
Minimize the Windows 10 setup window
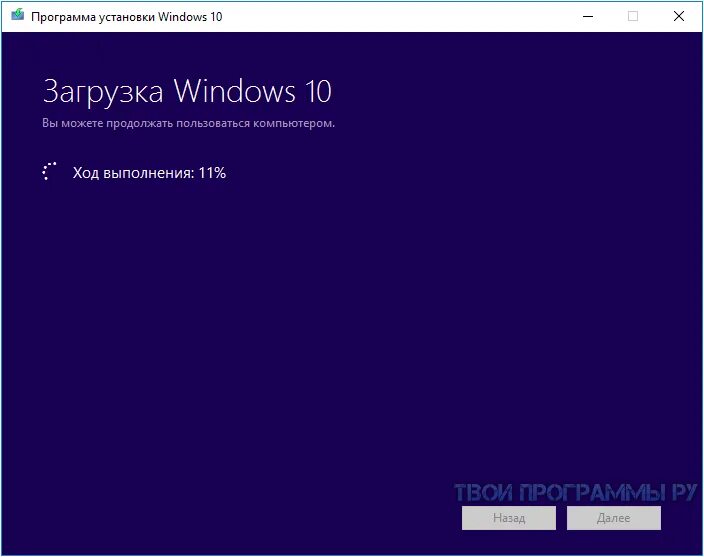point(588,17)
